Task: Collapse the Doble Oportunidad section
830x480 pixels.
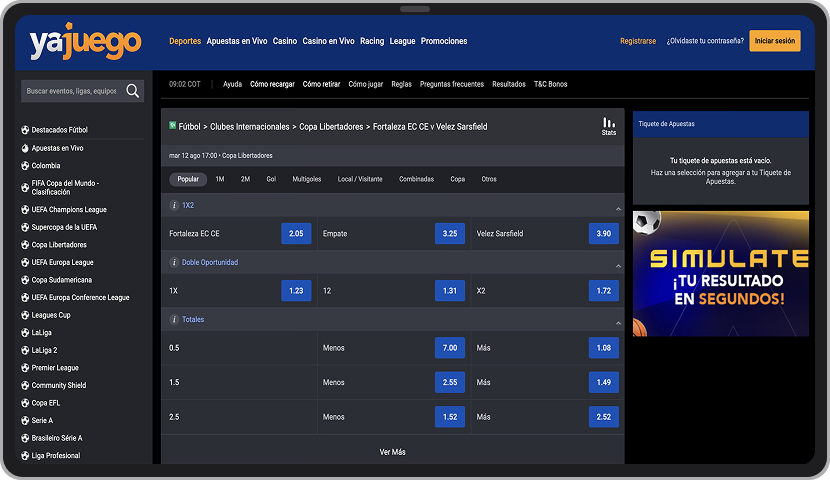Action: click(x=618, y=266)
